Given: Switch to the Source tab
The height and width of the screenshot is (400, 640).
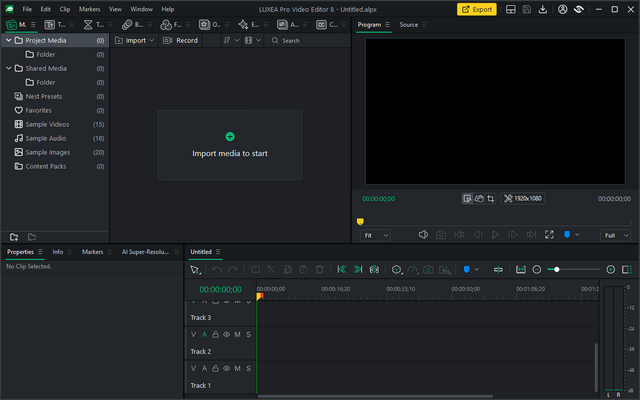Looking at the screenshot, I should pos(409,25).
